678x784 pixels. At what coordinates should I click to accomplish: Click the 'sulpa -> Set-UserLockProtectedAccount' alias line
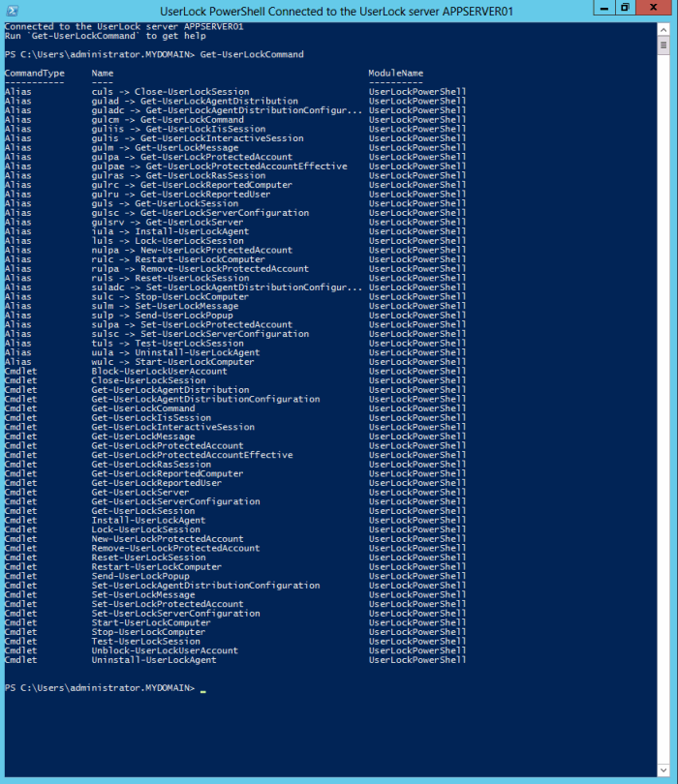192,325
